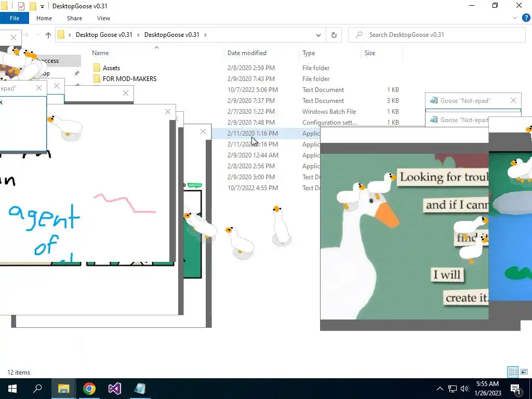Open Visual Studio from the taskbar
This screenshot has height=399, width=532.
[115, 389]
